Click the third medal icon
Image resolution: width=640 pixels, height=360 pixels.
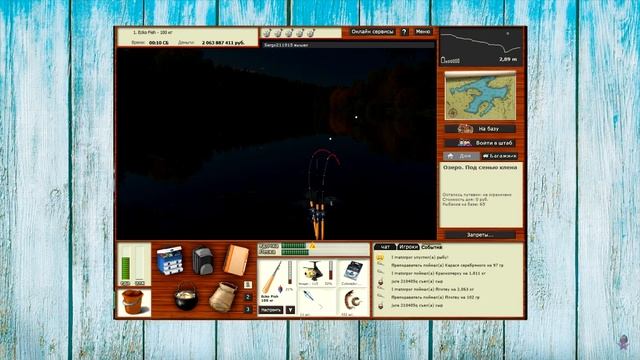pyautogui.click(x=289, y=33)
